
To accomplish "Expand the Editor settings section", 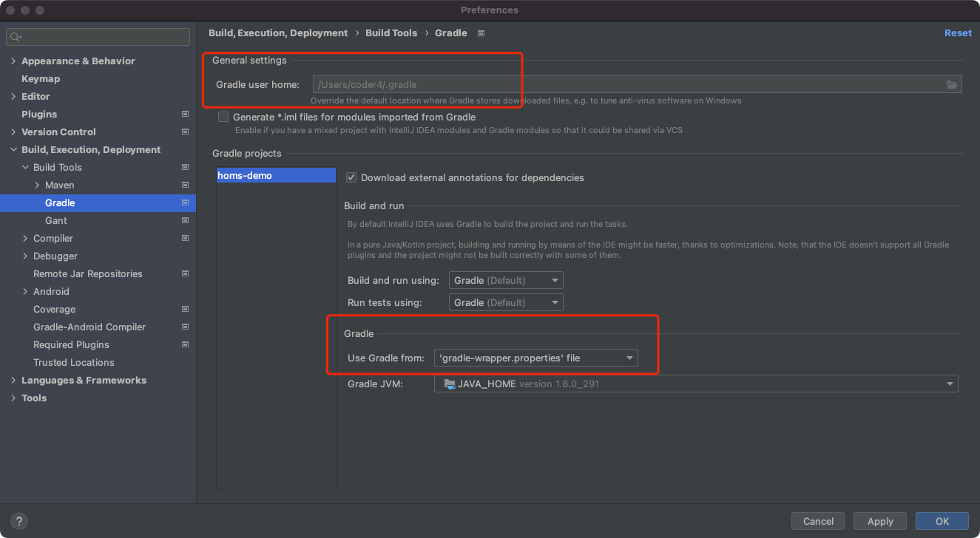I will tap(13, 96).
